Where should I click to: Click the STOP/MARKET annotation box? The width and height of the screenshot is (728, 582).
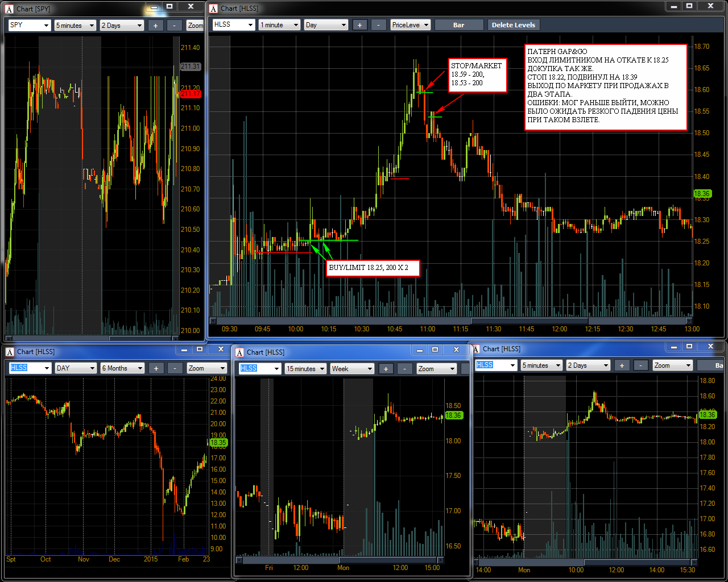point(477,74)
